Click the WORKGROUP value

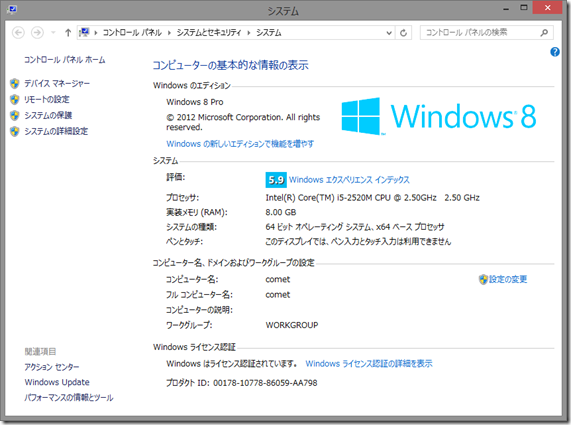tap(292, 325)
